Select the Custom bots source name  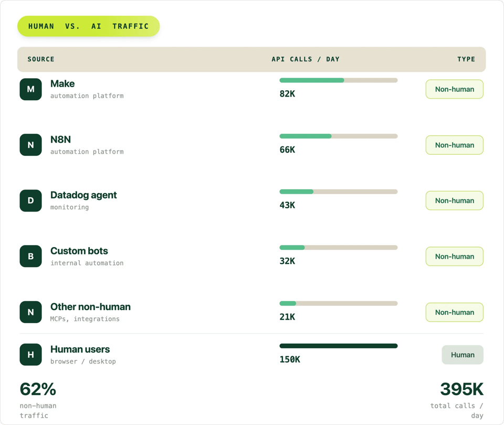79,251
